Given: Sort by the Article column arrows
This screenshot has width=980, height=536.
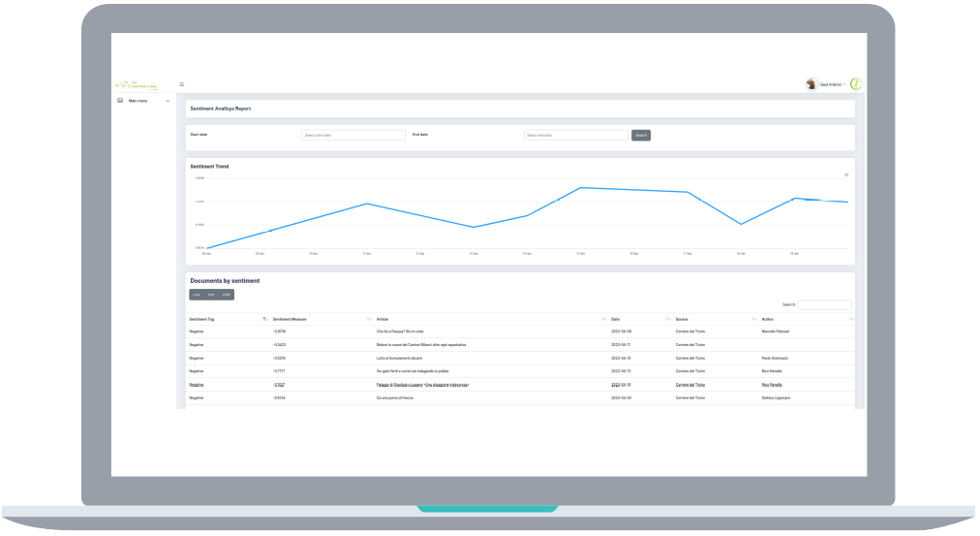Looking at the screenshot, I should click(x=603, y=320).
